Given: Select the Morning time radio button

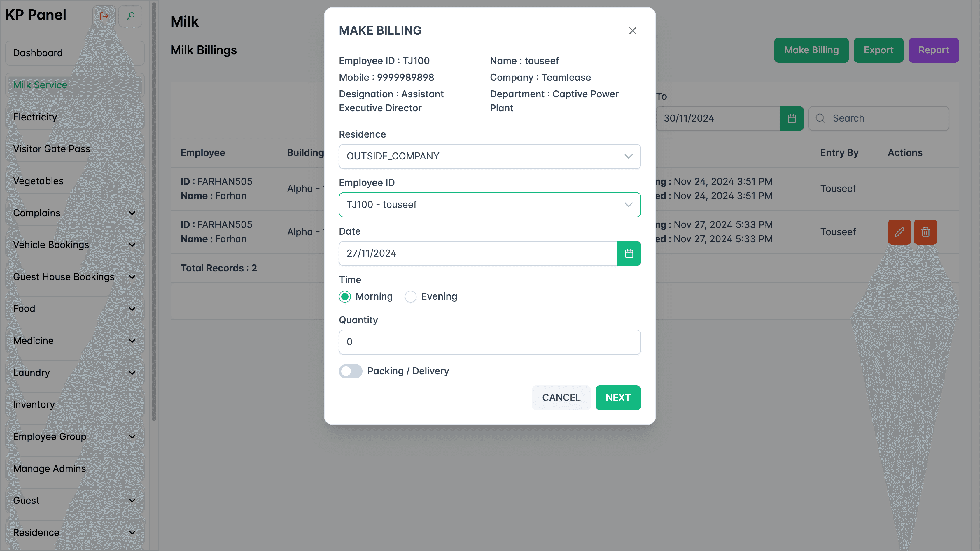Looking at the screenshot, I should click(x=345, y=296).
